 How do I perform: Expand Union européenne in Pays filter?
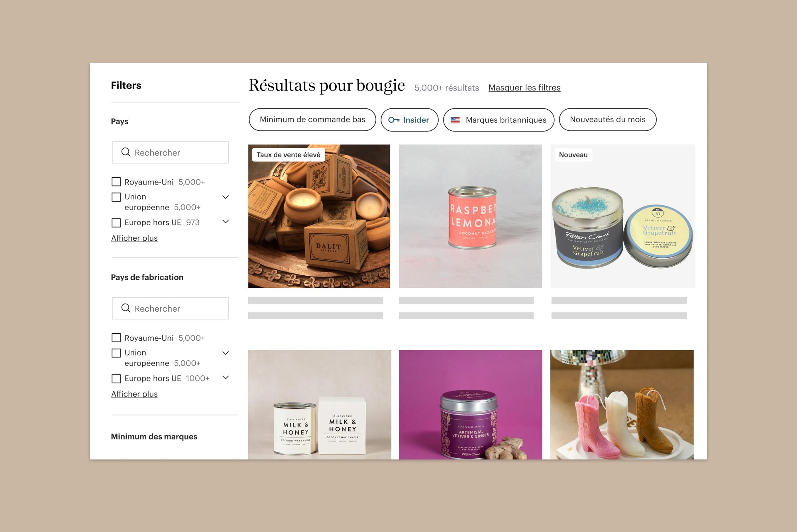pos(226,197)
